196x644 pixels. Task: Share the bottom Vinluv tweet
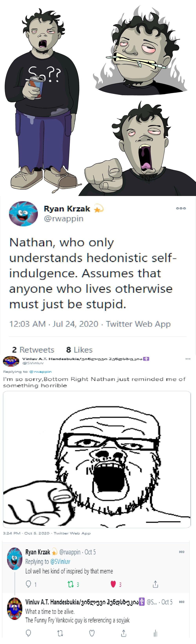pyautogui.click(x=123, y=633)
